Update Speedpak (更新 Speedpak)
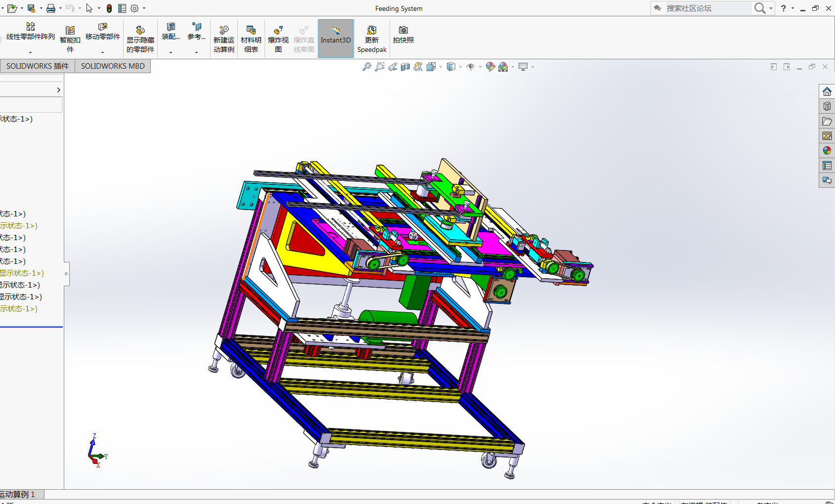The image size is (835, 504). click(x=372, y=39)
